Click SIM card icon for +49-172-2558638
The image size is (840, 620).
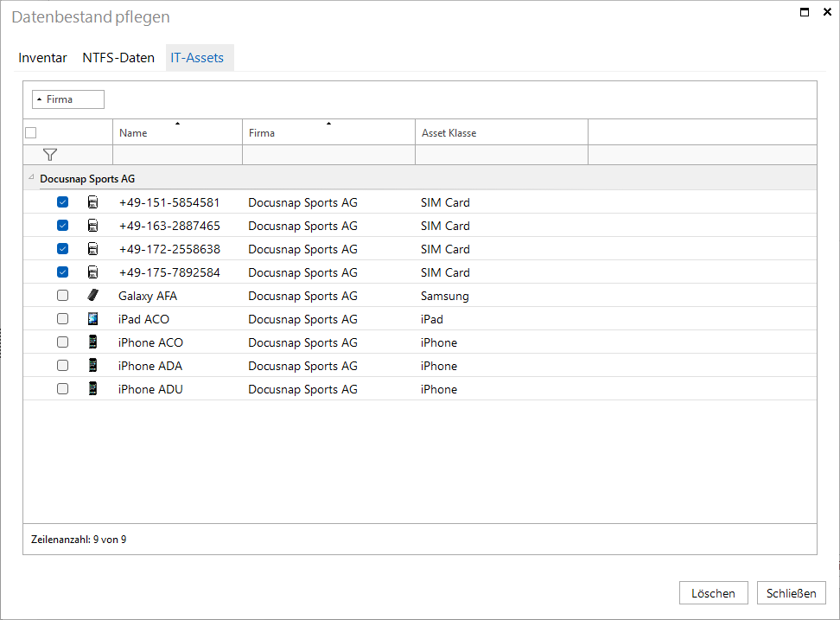(92, 249)
